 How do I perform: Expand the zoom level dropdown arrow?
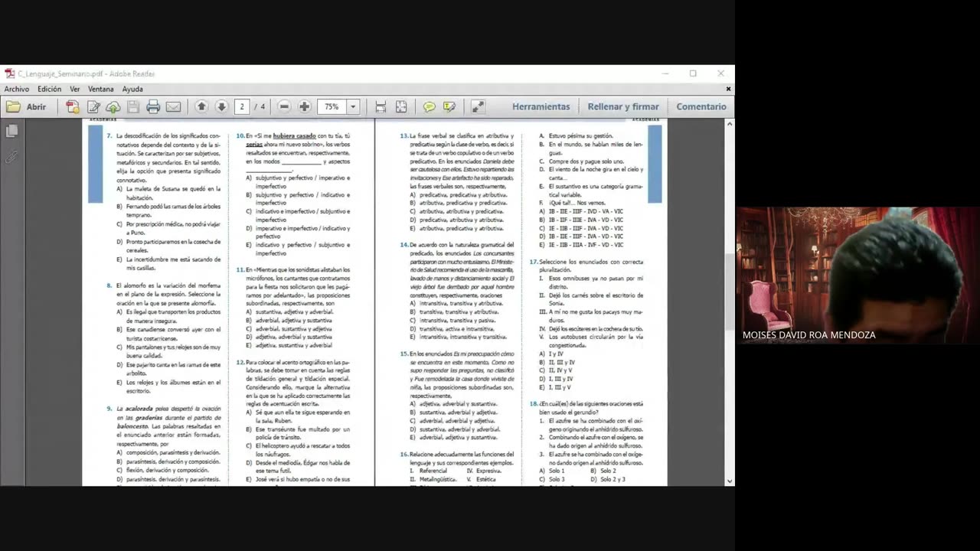pyautogui.click(x=353, y=107)
